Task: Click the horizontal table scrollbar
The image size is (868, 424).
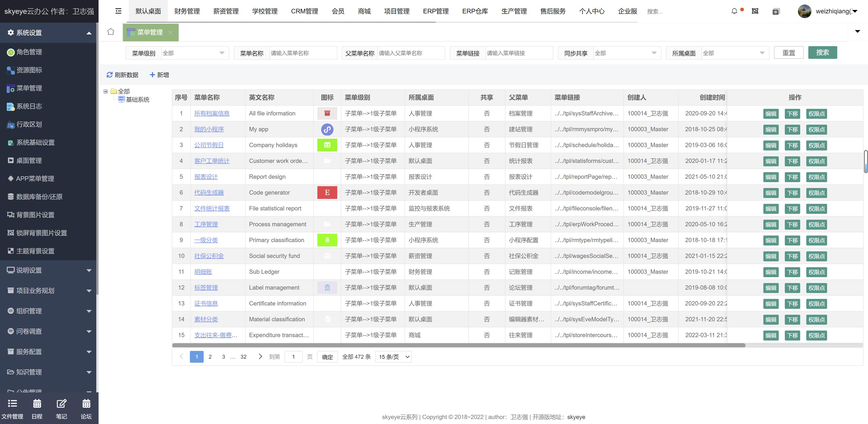Action: pos(458,345)
